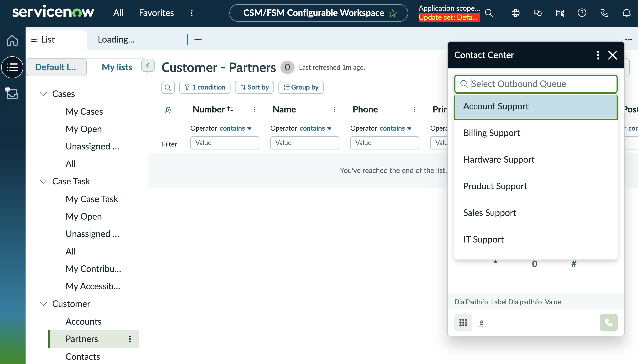Select Hardware Support queue
Viewport: 638px width, 364px height.
[536, 159]
